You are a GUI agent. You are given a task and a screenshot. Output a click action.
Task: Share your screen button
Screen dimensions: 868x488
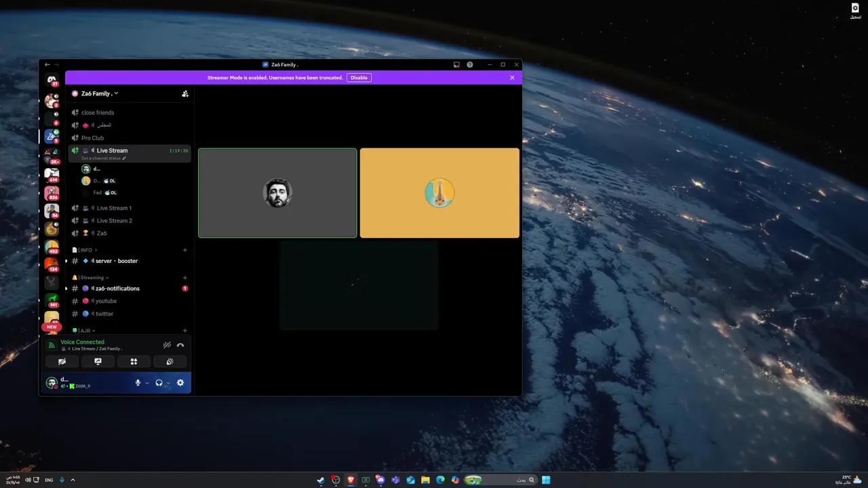(x=98, y=362)
